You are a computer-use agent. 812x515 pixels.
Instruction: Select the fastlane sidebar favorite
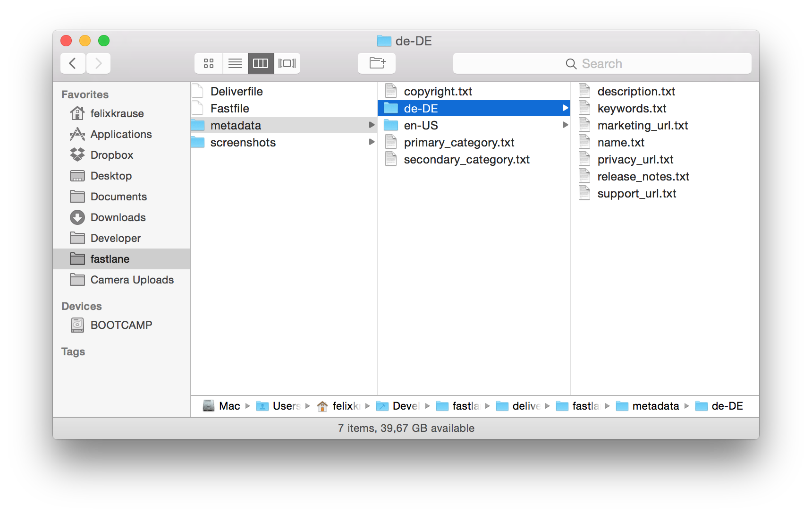click(x=121, y=259)
